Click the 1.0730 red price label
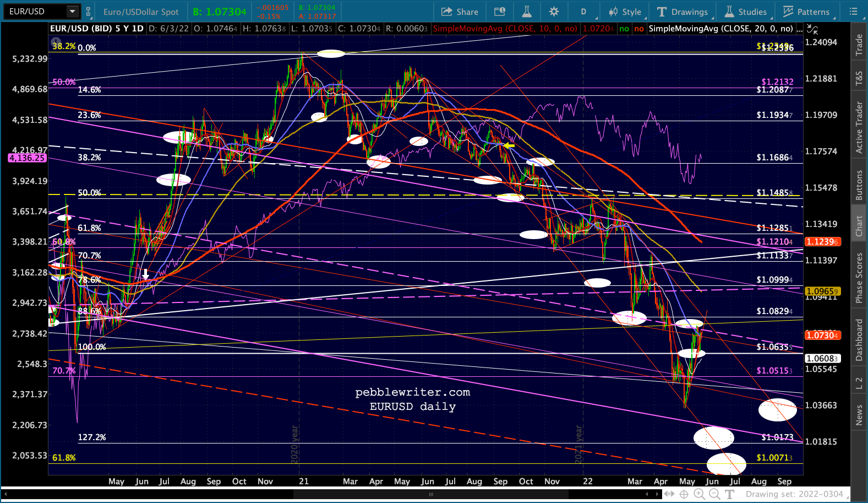The width and height of the screenshot is (868, 503). [x=822, y=335]
